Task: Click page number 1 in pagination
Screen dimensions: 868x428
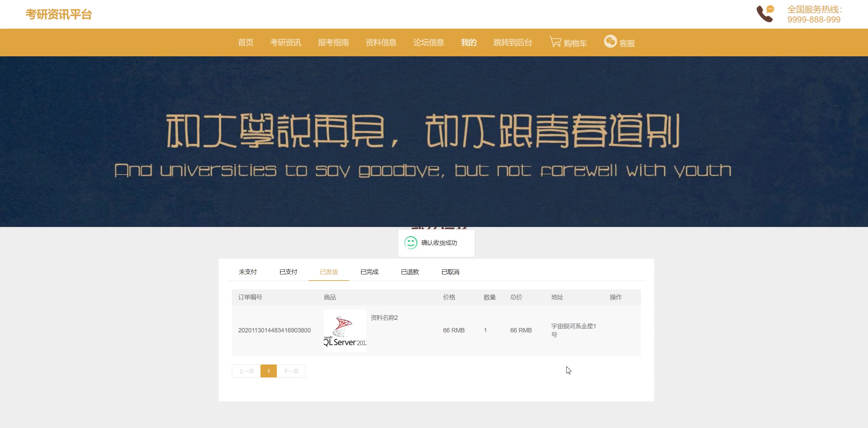Action: pyautogui.click(x=269, y=371)
